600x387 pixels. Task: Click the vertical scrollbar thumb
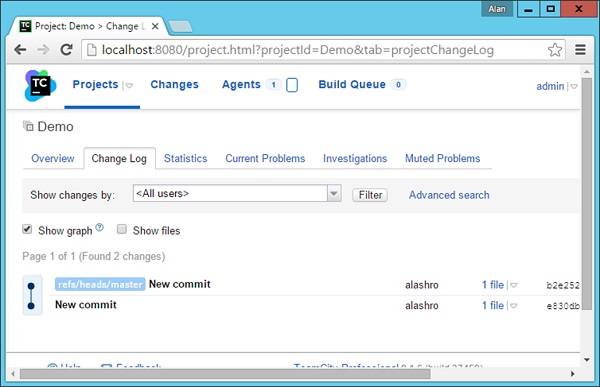click(587, 194)
